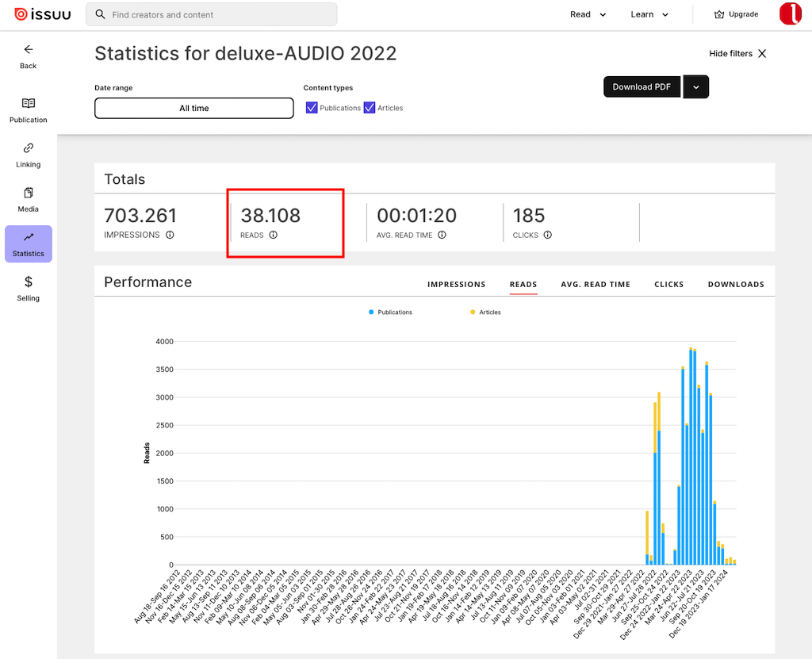The image size is (812, 659).
Task: Toggle Publications series in chart legend
Action: pyautogui.click(x=390, y=312)
